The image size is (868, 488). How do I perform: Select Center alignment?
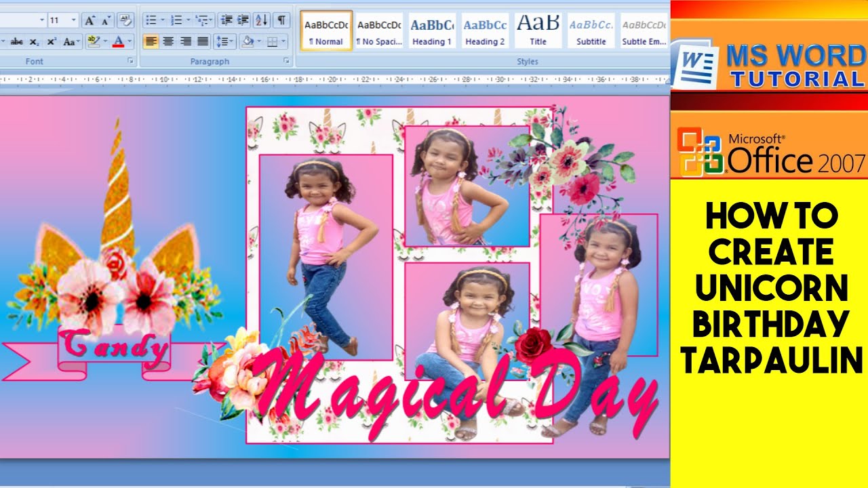168,41
